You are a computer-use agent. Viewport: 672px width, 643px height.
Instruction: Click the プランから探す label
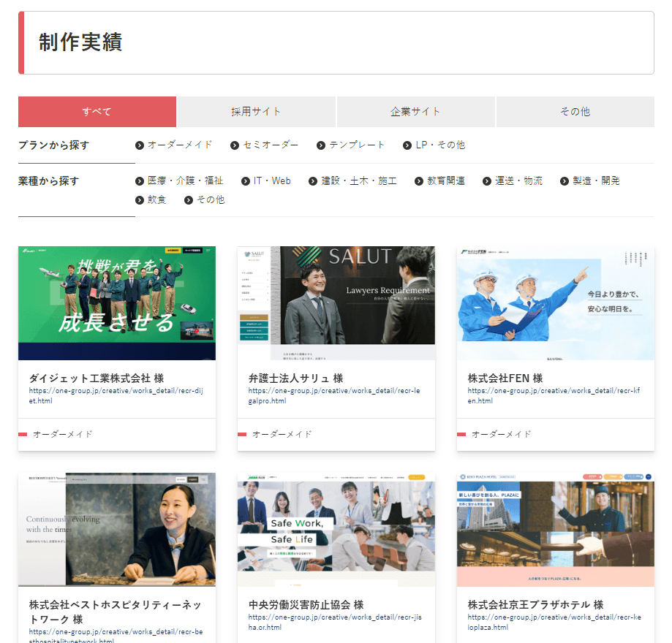(54, 145)
